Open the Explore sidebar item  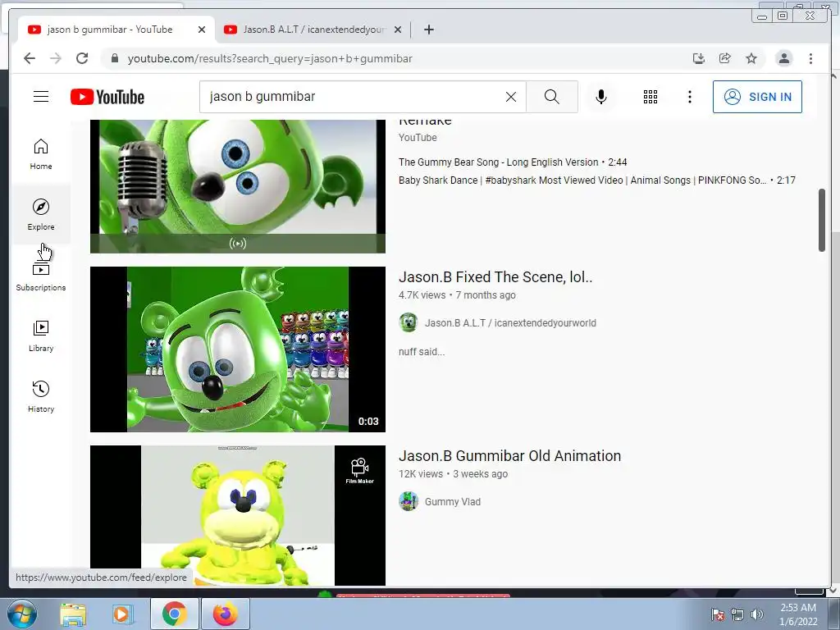pyautogui.click(x=41, y=214)
